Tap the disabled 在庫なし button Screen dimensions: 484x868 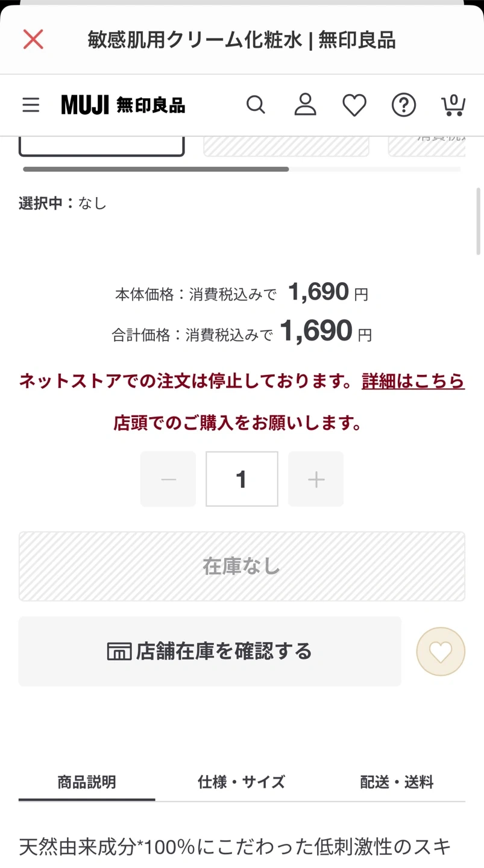coord(242,566)
